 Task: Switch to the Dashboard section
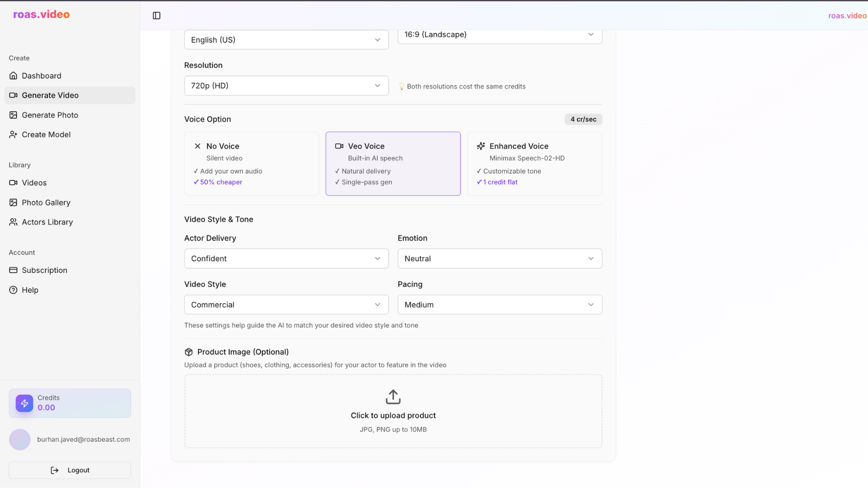pos(42,75)
